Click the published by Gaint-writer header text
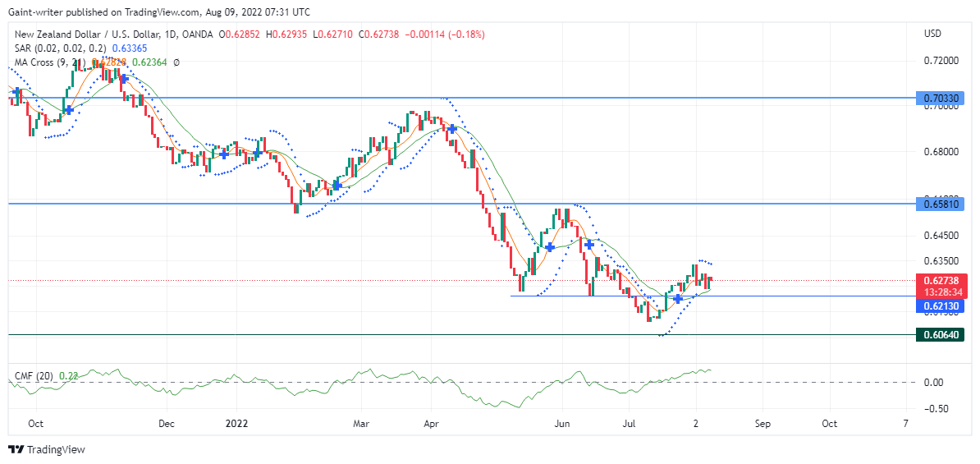The width and height of the screenshot is (980, 464). [158, 11]
